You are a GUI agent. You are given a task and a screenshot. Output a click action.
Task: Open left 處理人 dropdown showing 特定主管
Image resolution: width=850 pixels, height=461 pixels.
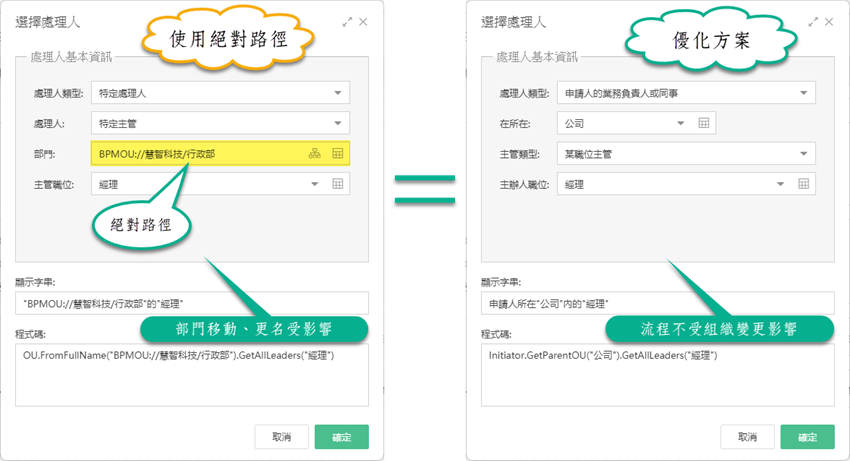(220, 123)
